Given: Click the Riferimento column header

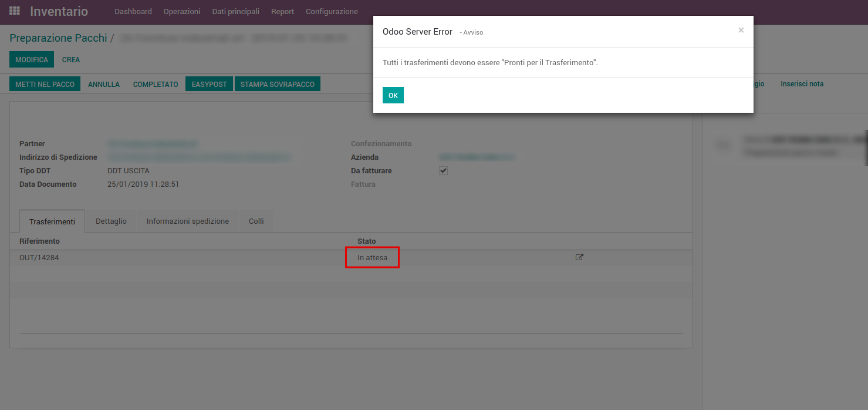Looking at the screenshot, I should tap(39, 241).
